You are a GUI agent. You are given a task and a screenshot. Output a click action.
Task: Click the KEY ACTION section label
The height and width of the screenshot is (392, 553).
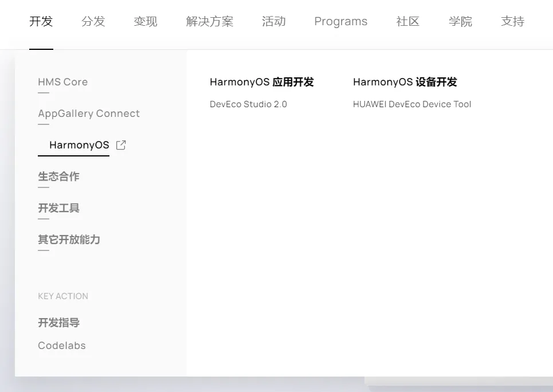pyautogui.click(x=63, y=296)
